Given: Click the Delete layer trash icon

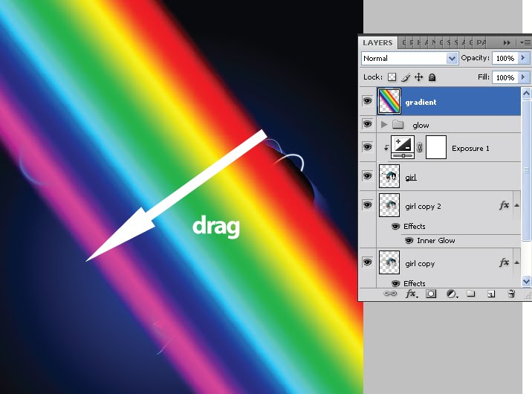Looking at the screenshot, I should click(x=511, y=294).
